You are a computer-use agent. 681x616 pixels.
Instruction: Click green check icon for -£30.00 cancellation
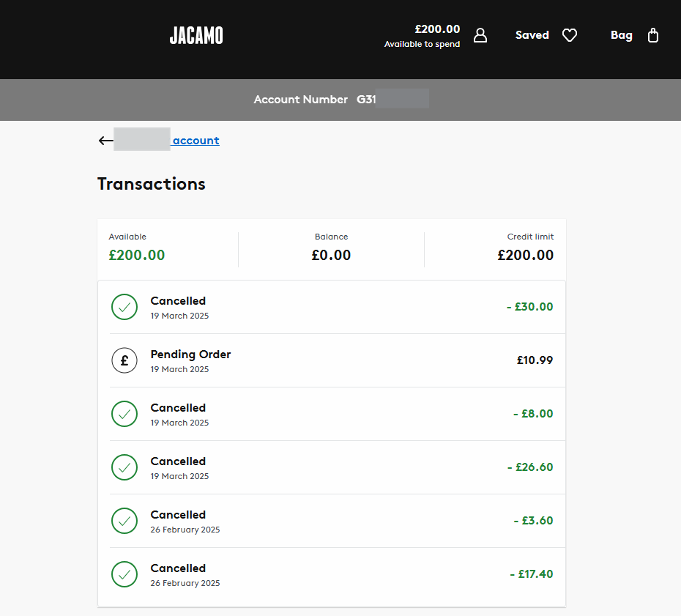[124, 307]
